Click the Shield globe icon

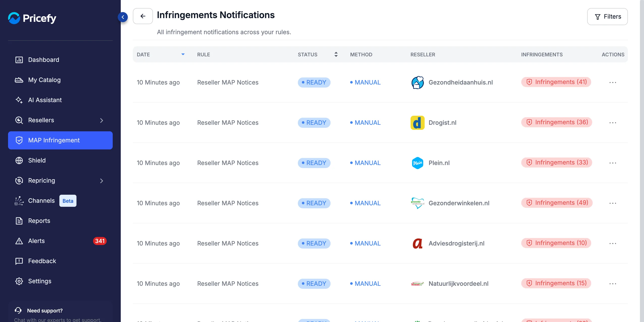coord(19,160)
